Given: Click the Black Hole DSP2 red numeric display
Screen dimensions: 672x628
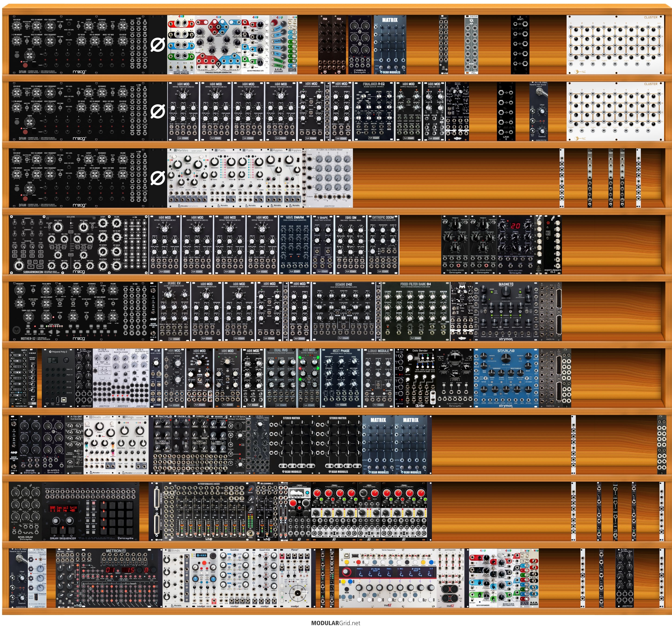Looking at the screenshot, I should pos(515,226).
